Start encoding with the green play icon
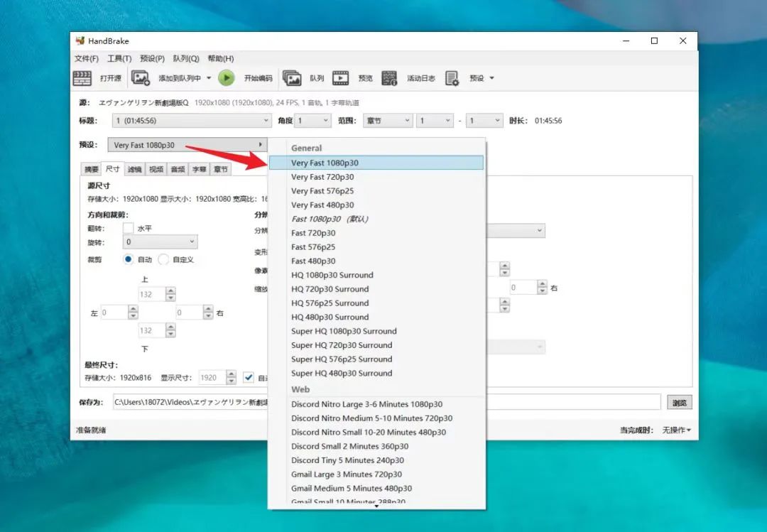This screenshot has height=532, width=767. pyautogui.click(x=227, y=78)
